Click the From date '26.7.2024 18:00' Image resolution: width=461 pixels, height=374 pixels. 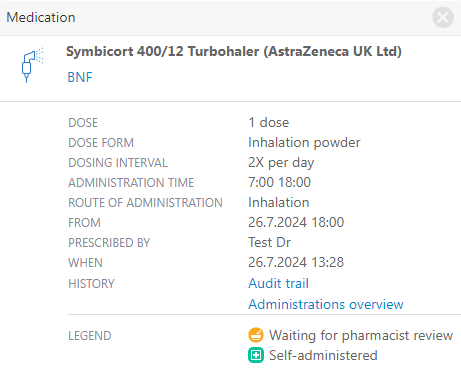point(296,222)
